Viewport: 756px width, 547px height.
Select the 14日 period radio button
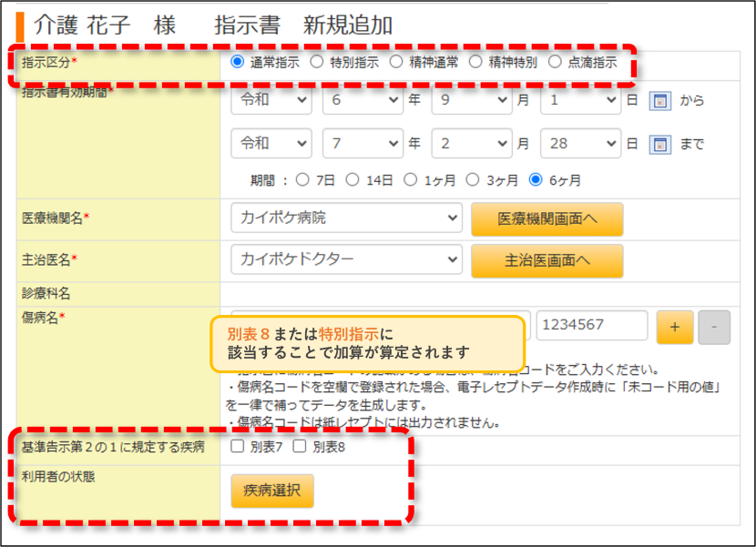[x=352, y=180]
